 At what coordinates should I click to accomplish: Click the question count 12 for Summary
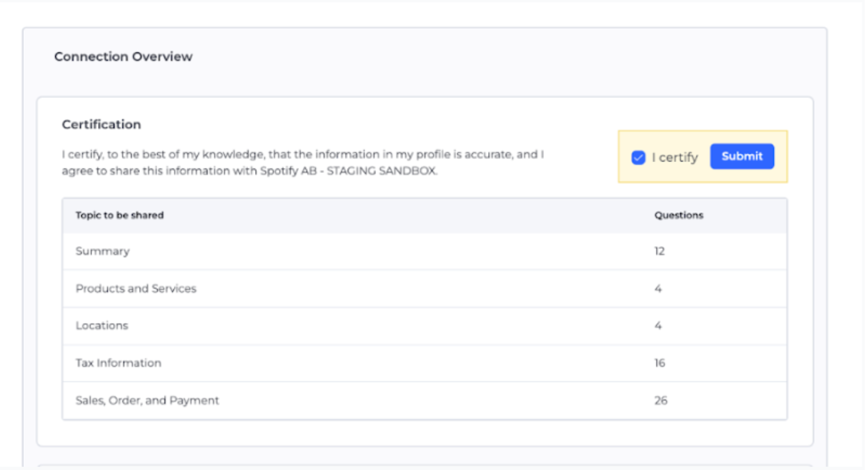pyautogui.click(x=659, y=251)
